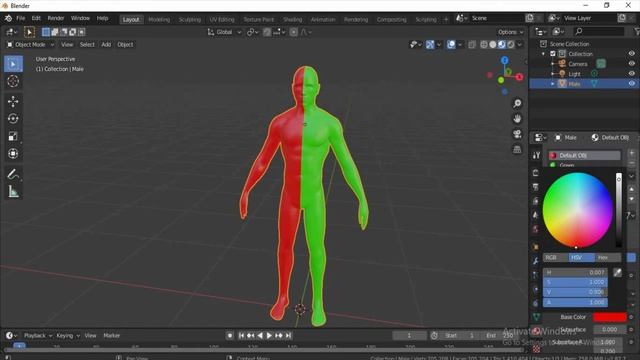Viewport: 640px width, 360px height.
Task: Uncheck the Collection checkbox in outliner
Action: (553, 54)
